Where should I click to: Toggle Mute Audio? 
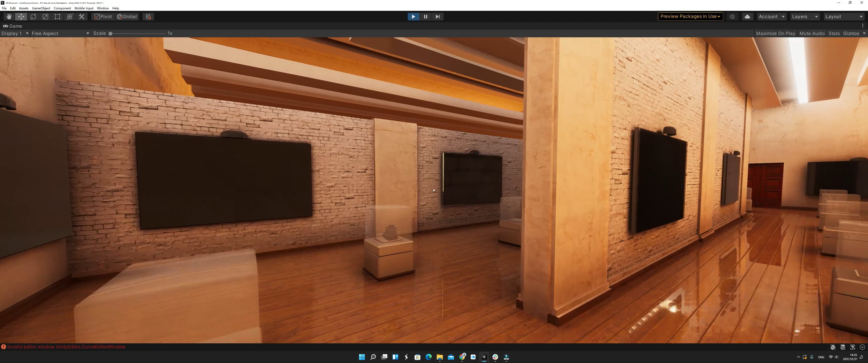(812, 33)
